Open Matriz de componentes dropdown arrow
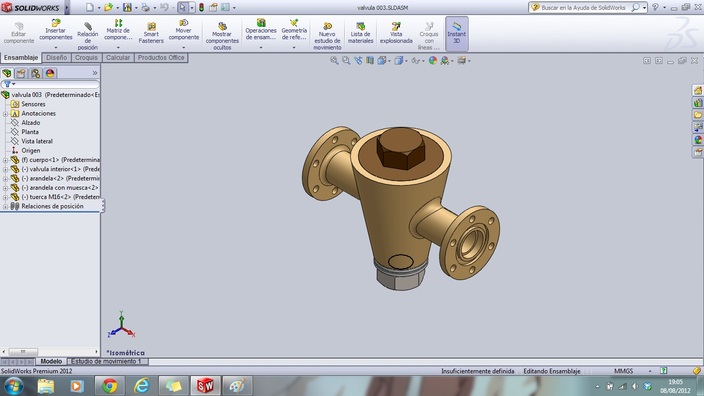Image resolution: width=704 pixels, height=396 pixels. (118, 47)
